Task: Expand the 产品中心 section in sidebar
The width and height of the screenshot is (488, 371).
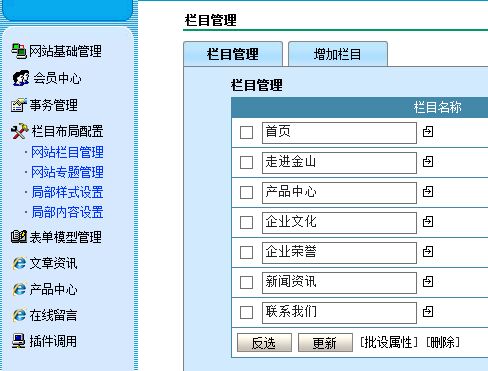Action: point(53,289)
